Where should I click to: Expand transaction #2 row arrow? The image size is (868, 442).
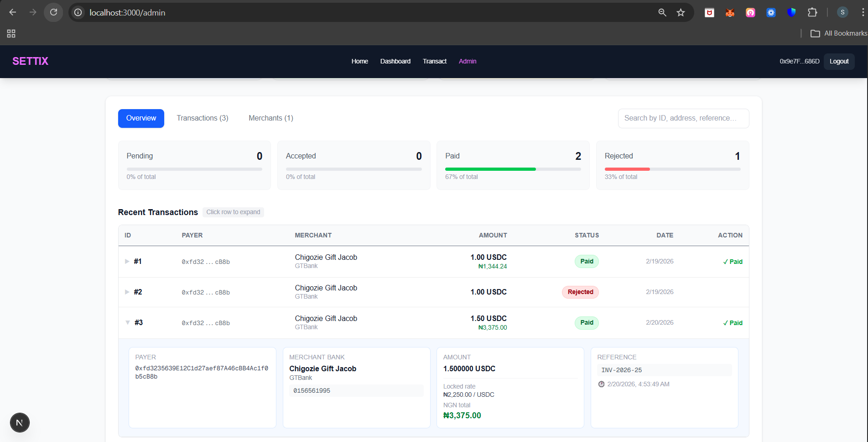127,292
